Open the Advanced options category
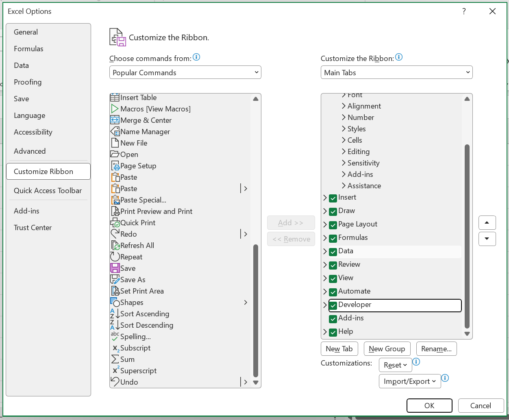Screen dimensions: 509x420 tap(48, 151)
